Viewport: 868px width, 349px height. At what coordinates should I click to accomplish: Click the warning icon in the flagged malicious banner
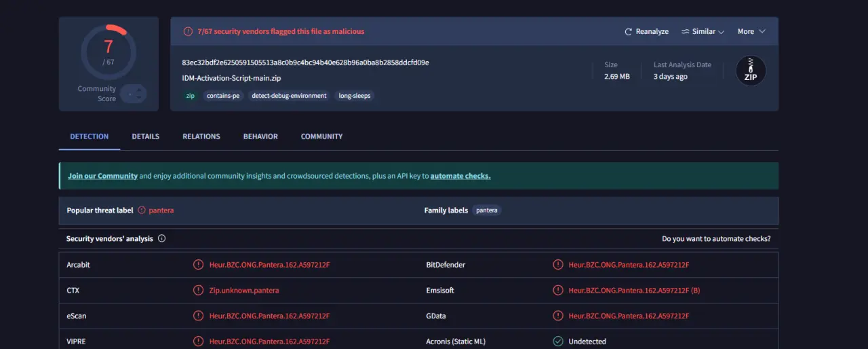(188, 31)
